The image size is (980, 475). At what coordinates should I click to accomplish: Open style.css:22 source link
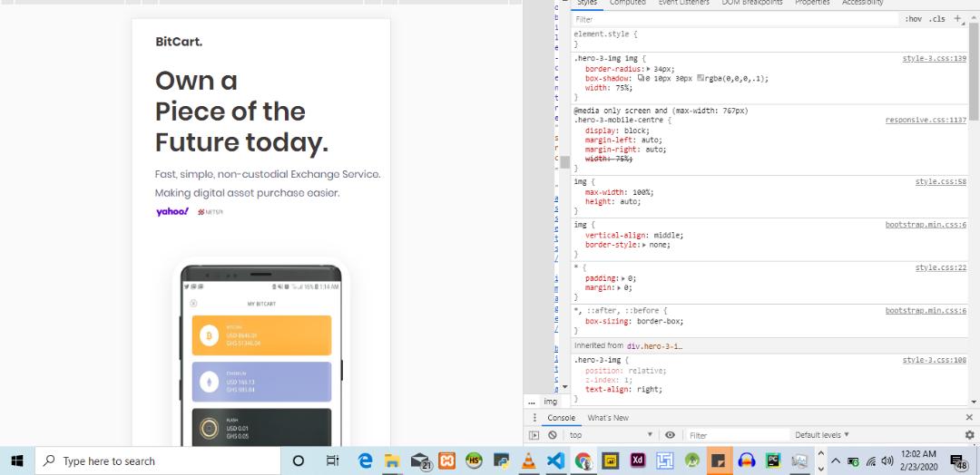(941, 267)
